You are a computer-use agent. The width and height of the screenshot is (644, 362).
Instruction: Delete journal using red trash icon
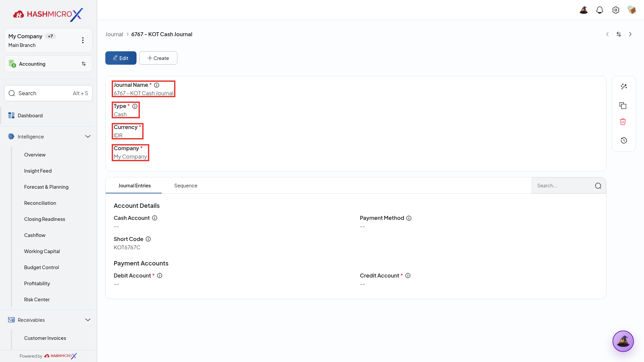623,122
